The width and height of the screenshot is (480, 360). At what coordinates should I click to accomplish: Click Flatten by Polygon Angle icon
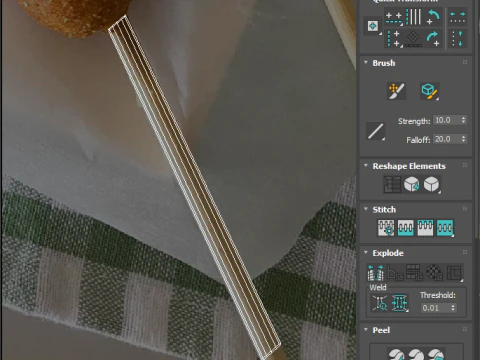395,273
